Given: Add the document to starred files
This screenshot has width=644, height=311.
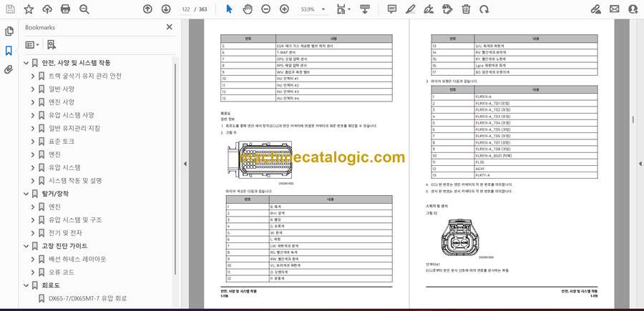Looking at the screenshot, I should pyautogui.click(x=29, y=9).
